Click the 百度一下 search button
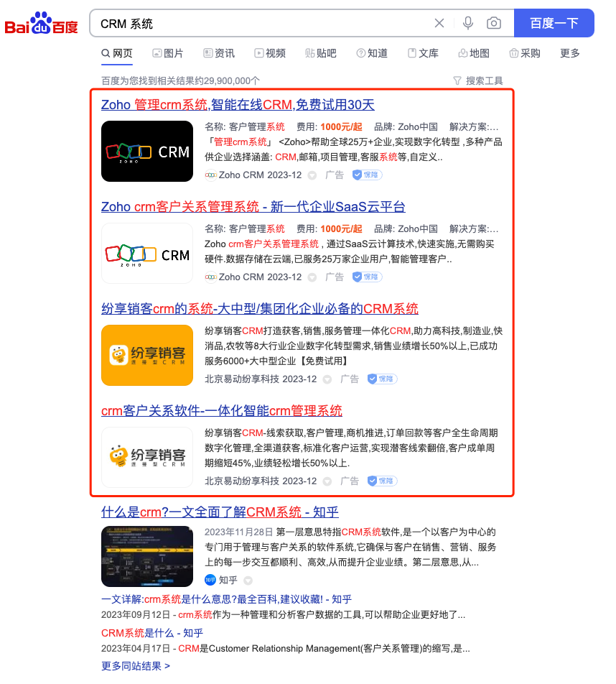 point(554,23)
